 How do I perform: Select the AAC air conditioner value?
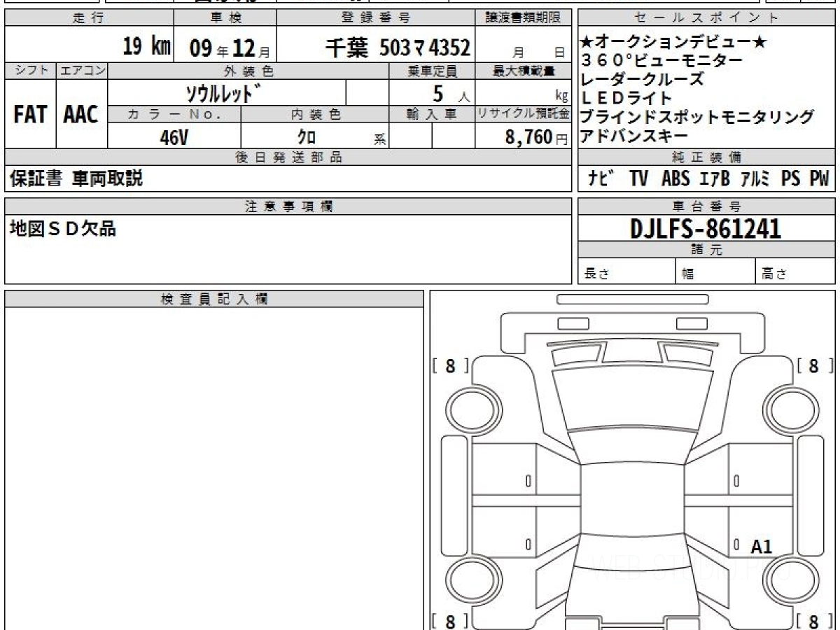(x=81, y=114)
